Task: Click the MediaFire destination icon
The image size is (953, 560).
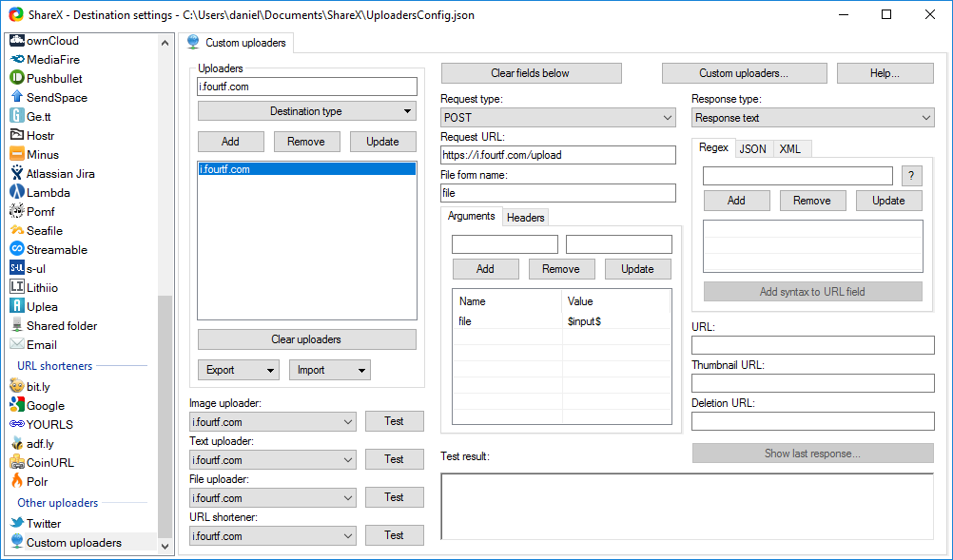Action: pyautogui.click(x=17, y=60)
